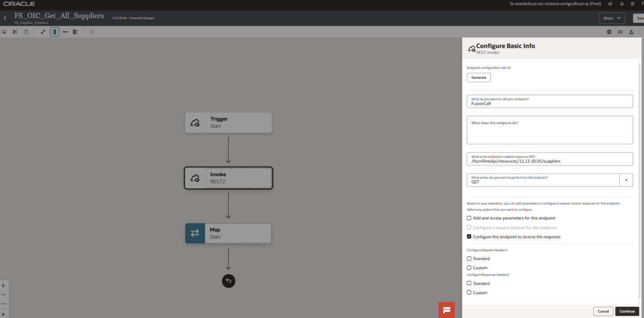Open the notifications bell icon

pos(621,4)
